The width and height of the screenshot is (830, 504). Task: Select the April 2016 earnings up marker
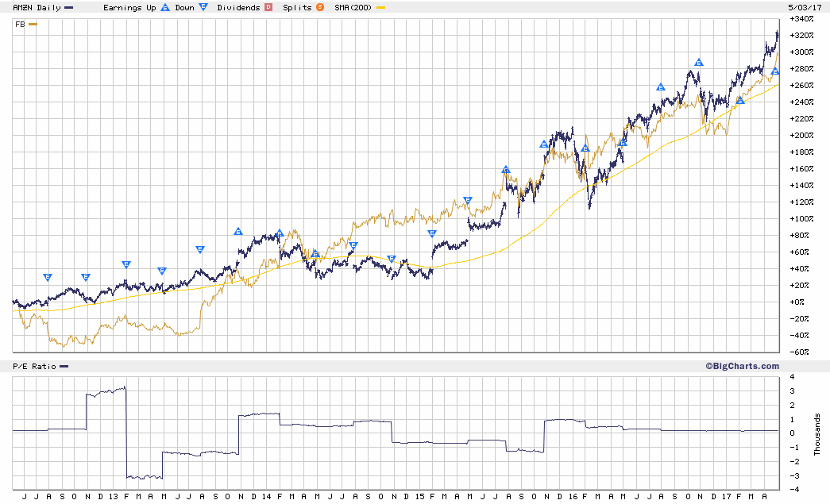point(623,143)
